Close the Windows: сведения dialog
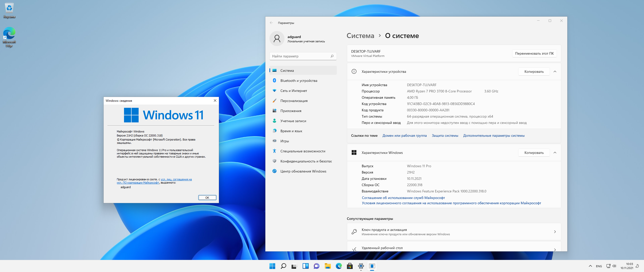This screenshot has height=272, width=644. click(215, 100)
